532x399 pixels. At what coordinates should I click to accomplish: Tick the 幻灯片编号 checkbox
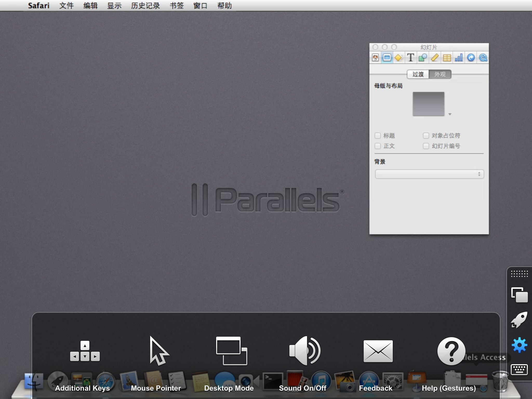coord(426,146)
